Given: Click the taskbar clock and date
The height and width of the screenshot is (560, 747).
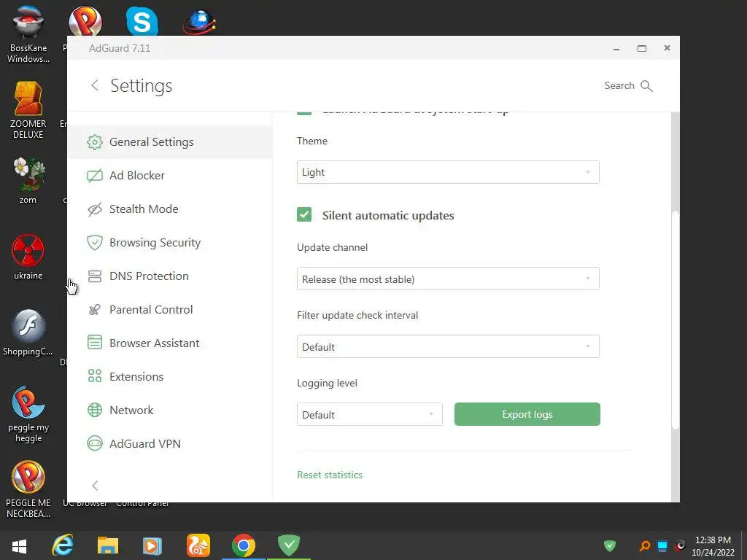Looking at the screenshot, I should (x=713, y=546).
